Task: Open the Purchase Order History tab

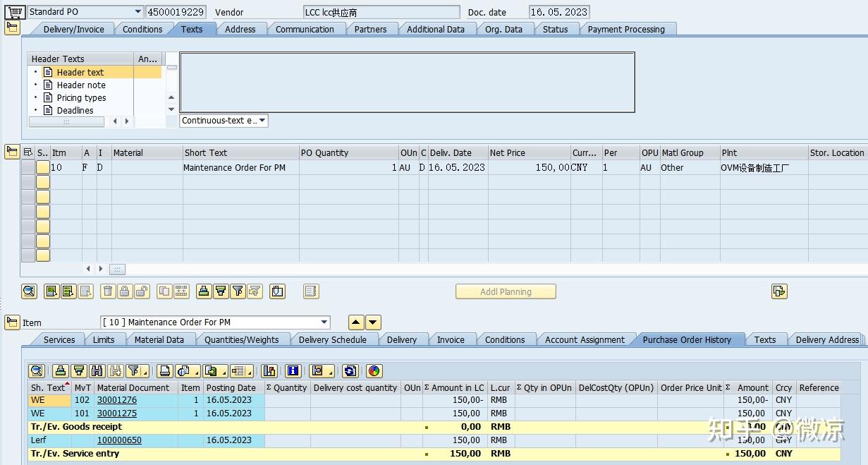Action: coord(689,339)
